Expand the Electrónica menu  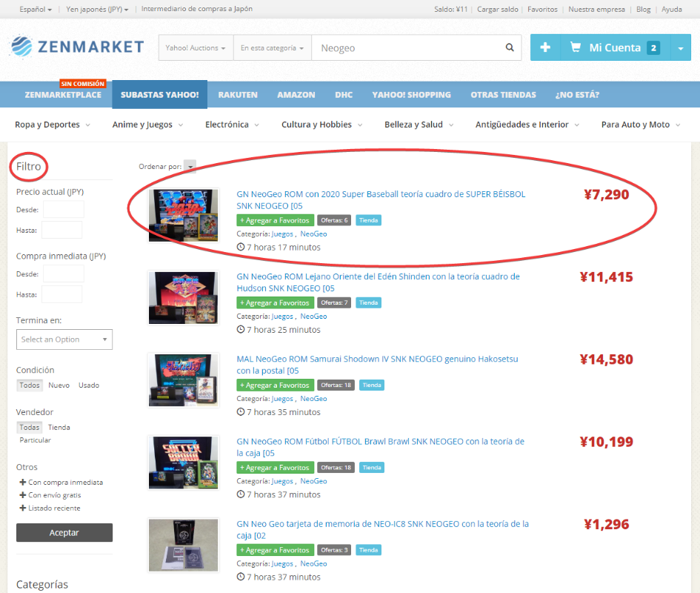[232, 125]
